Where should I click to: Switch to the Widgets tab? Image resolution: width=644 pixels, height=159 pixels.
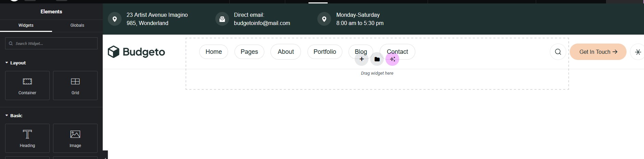click(26, 25)
